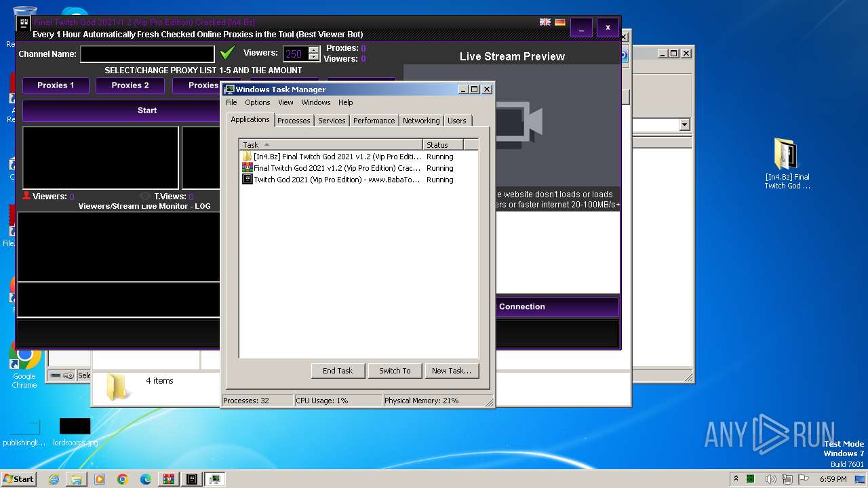Open the Start menu
This screenshot has height=488, width=868.
pos(18,479)
